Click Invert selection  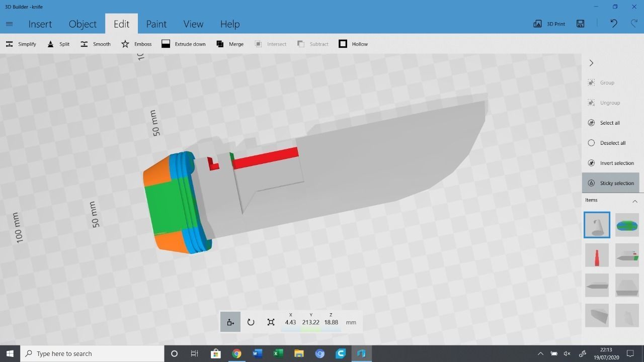[x=610, y=163]
